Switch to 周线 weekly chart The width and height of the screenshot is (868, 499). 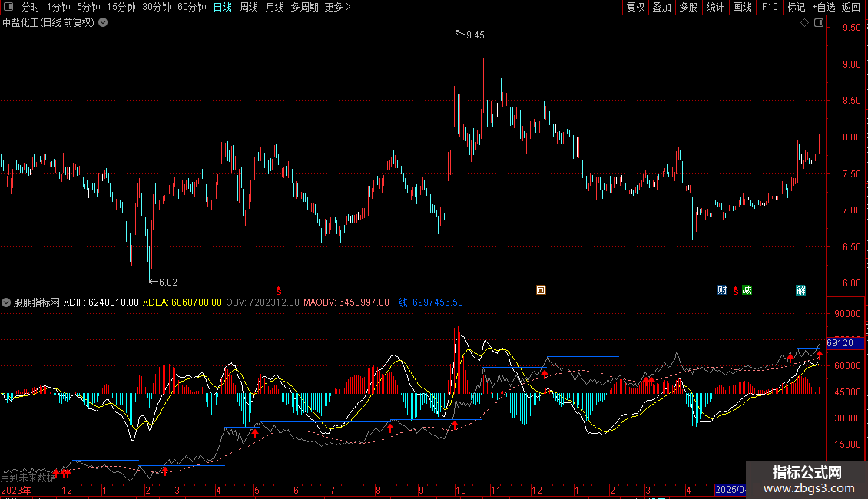249,7
